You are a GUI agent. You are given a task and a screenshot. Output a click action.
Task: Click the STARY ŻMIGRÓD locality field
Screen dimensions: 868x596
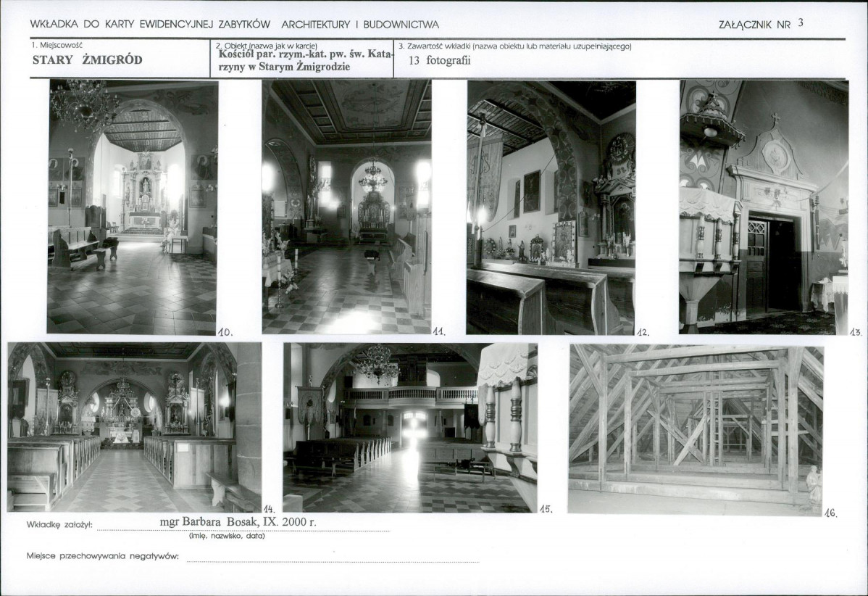(x=88, y=60)
